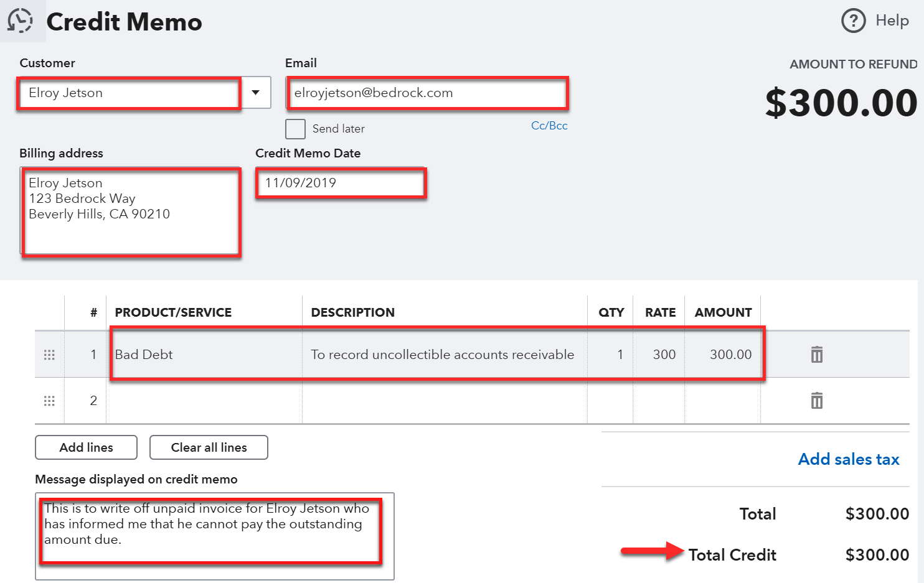This screenshot has width=924, height=583.
Task: Delete the Bad Debt line with trash icon
Action: click(816, 354)
